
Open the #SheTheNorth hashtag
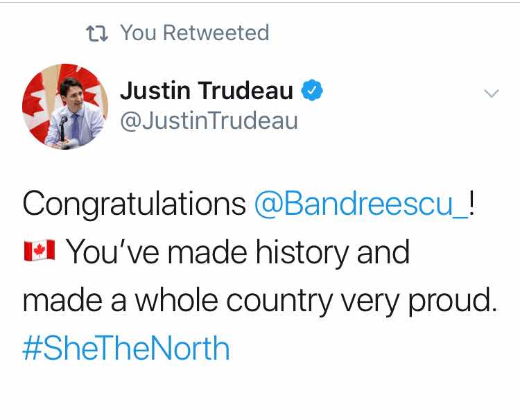(126, 348)
